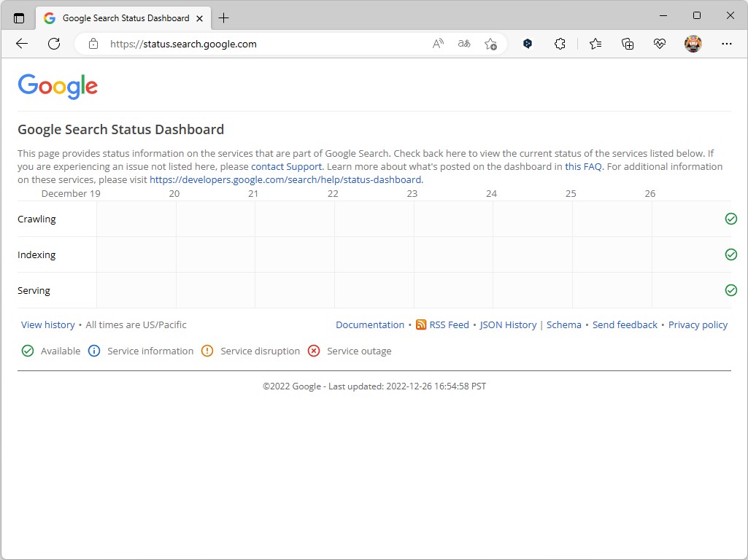Open a new tab with the plus button

(x=223, y=18)
